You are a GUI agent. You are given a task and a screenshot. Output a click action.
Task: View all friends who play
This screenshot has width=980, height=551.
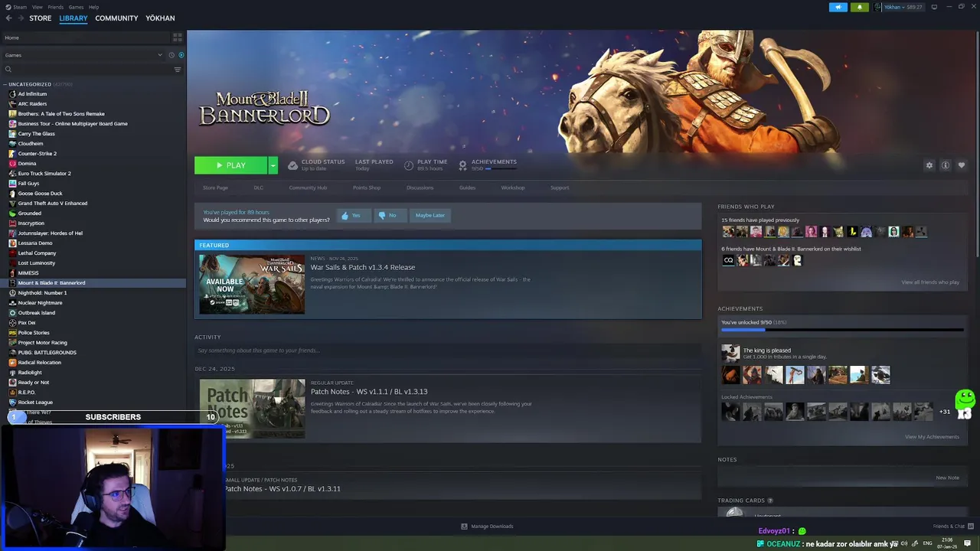click(930, 282)
